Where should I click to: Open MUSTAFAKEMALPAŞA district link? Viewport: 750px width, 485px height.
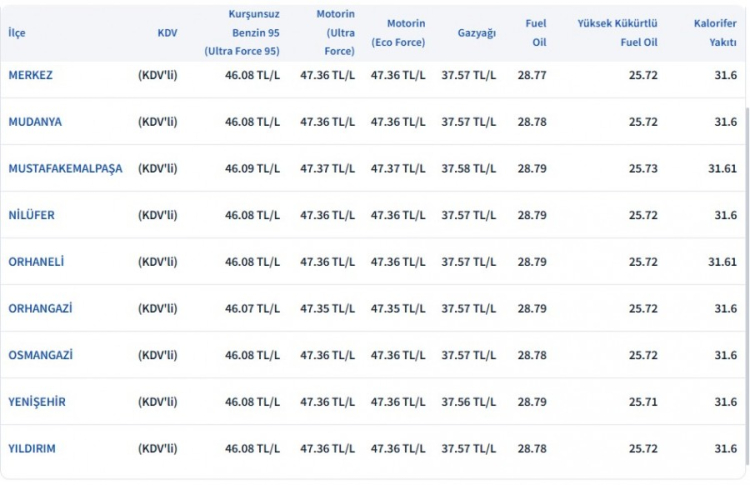tap(65, 168)
